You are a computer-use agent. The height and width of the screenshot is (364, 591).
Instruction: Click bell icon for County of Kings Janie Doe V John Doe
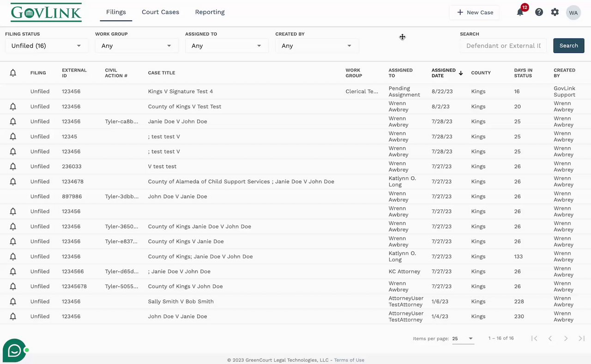(x=13, y=227)
